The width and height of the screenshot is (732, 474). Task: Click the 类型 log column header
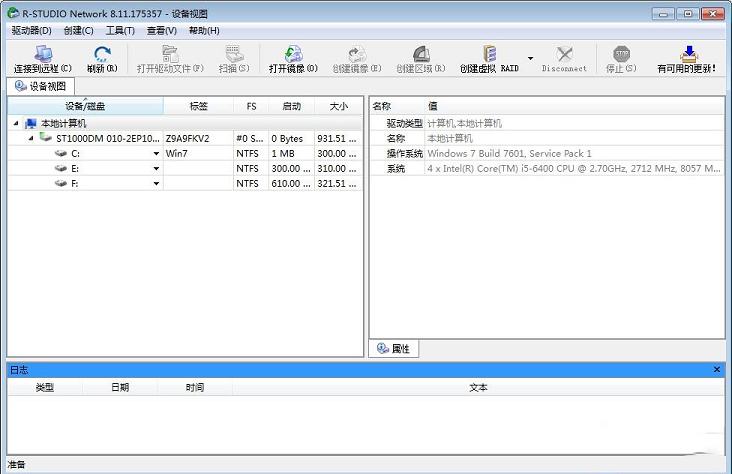(x=45, y=387)
